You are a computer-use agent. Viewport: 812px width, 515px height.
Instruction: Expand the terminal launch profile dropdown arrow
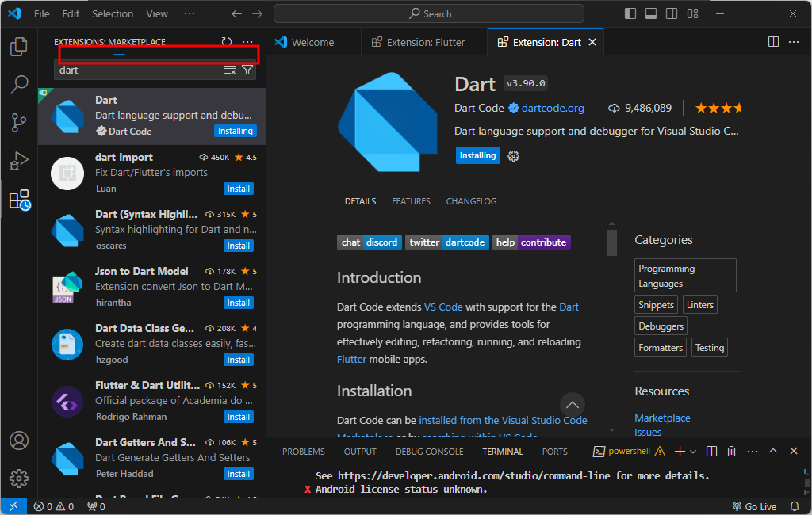coord(693,452)
